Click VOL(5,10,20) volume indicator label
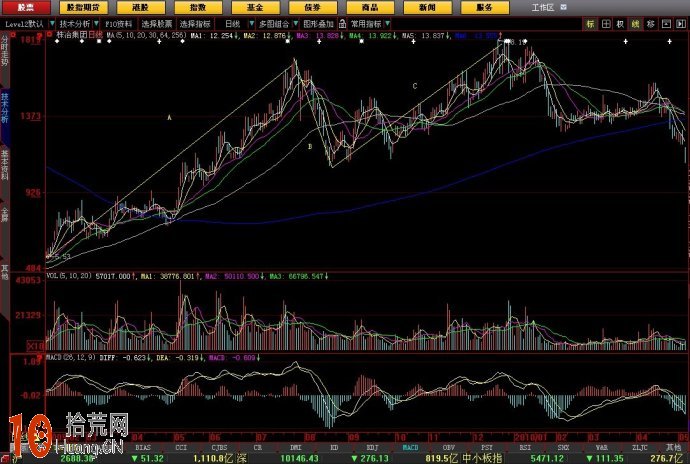This screenshot has width=690, height=464. pos(69,276)
